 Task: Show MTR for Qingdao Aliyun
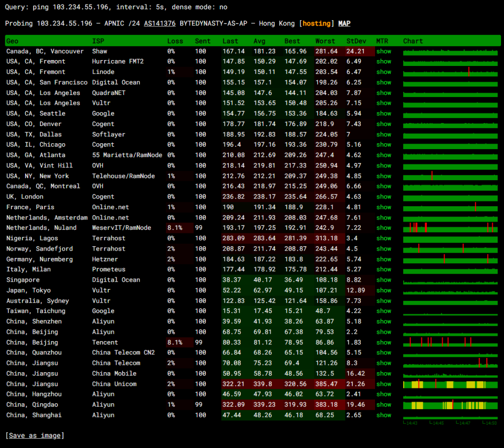[x=384, y=405]
